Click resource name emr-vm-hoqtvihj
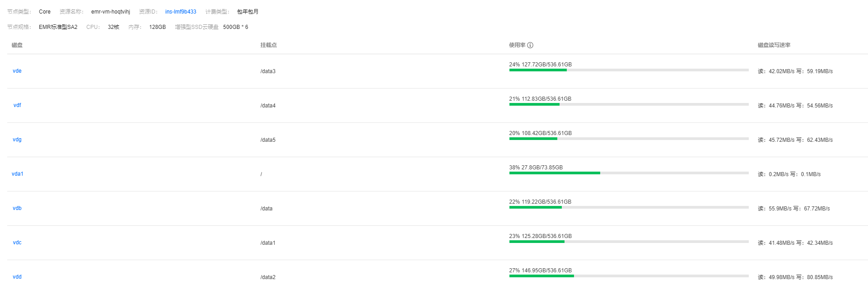 [x=111, y=12]
